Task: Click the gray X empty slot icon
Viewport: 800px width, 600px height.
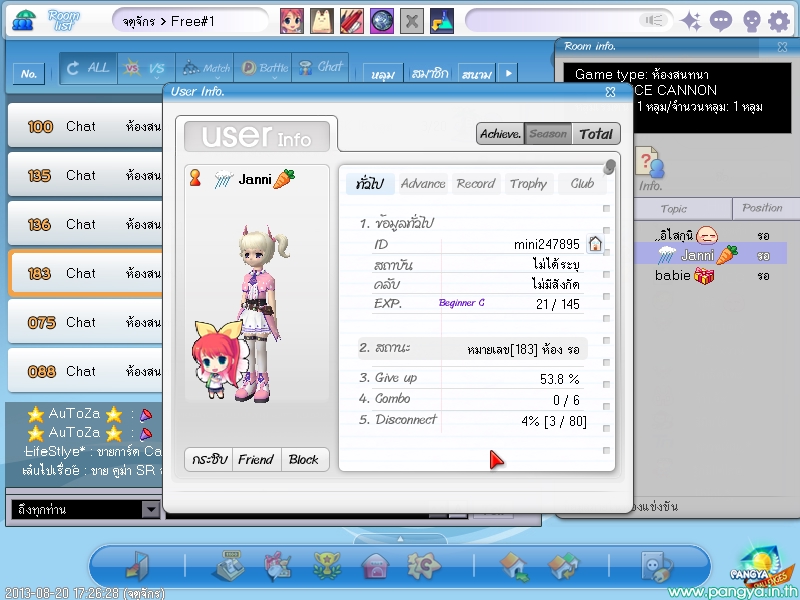Action: pyautogui.click(x=412, y=21)
